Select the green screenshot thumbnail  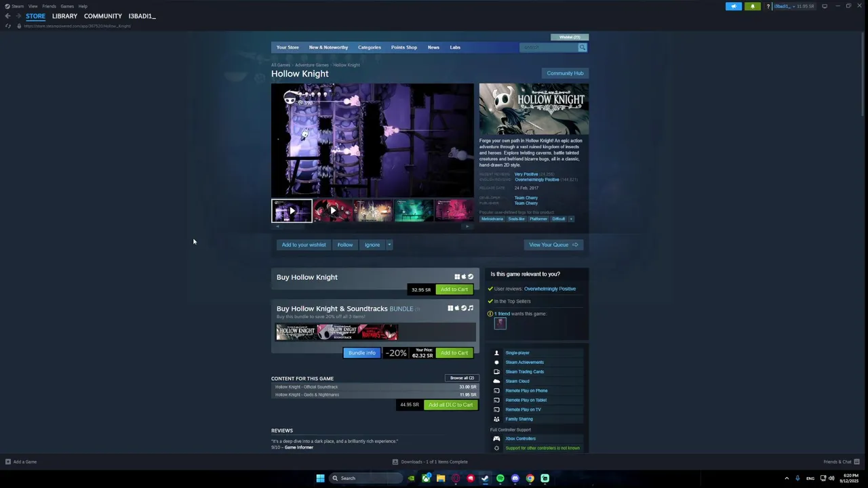414,211
